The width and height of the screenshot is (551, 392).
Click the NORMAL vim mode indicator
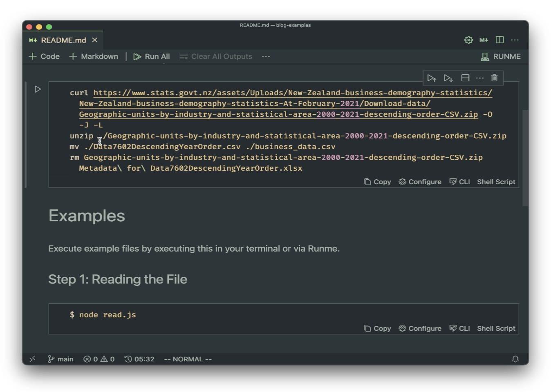[x=188, y=359]
